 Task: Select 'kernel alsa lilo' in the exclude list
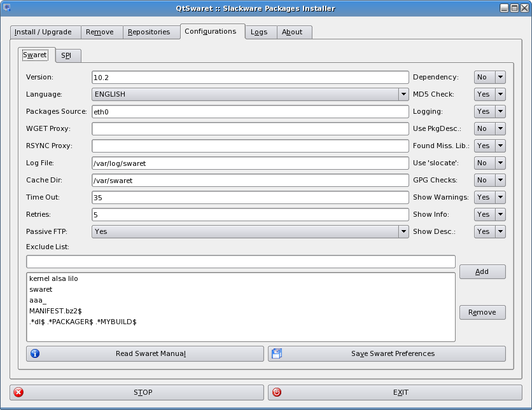coord(241,278)
